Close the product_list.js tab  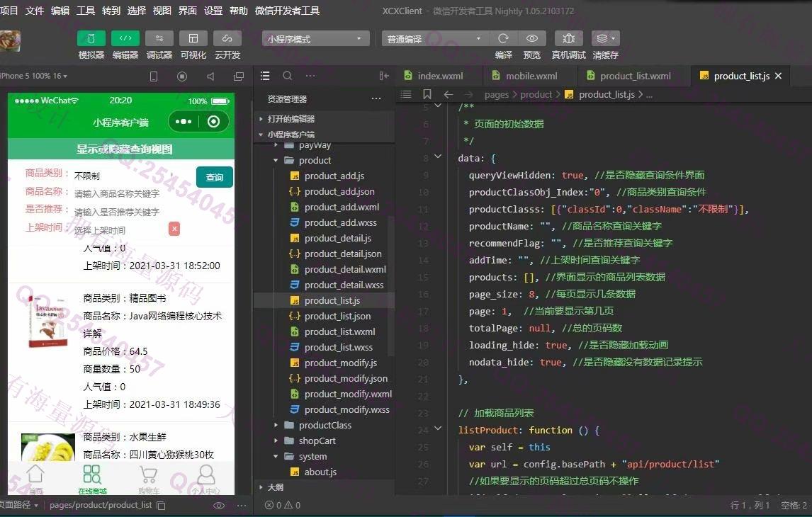[x=778, y=76]
